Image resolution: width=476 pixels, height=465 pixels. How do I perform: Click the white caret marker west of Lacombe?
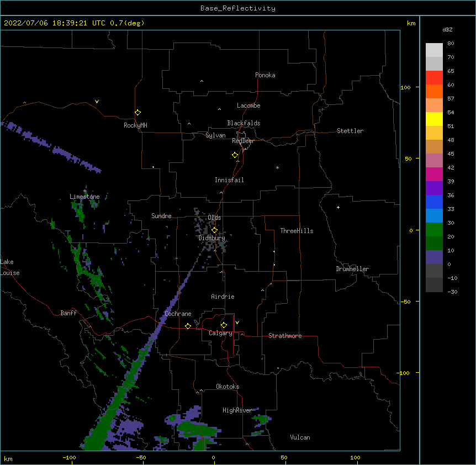click(219, 109)
